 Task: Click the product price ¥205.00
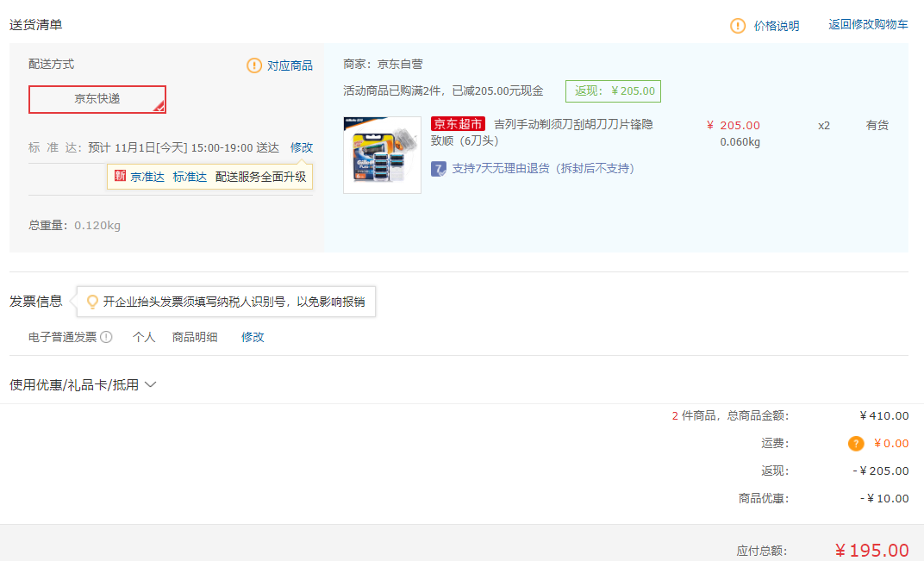pyautogui.click(x=733, y=125)
